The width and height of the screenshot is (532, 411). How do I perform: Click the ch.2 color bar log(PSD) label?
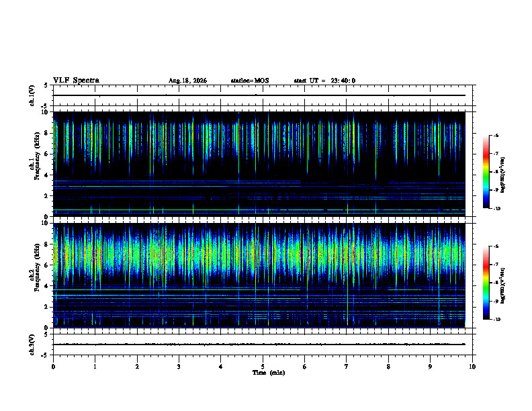[x=503, y=285]
